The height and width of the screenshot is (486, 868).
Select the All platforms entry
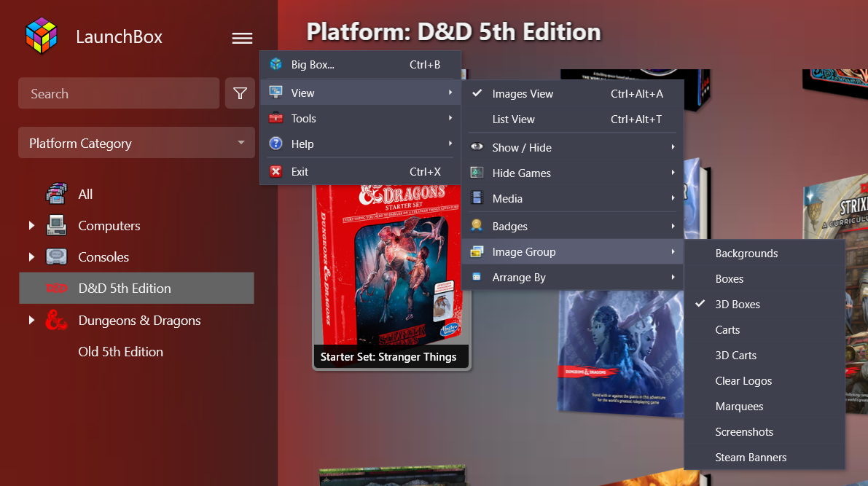tap(85, 195)
